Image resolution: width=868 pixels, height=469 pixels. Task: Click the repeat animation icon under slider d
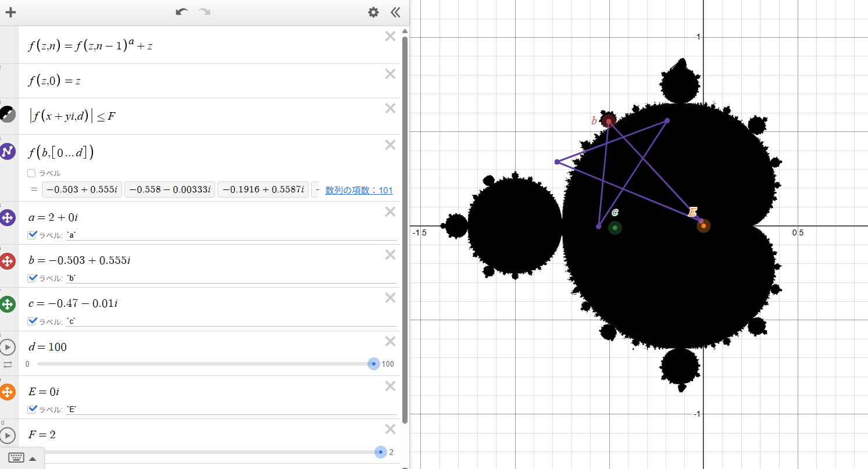pos(8,364)
